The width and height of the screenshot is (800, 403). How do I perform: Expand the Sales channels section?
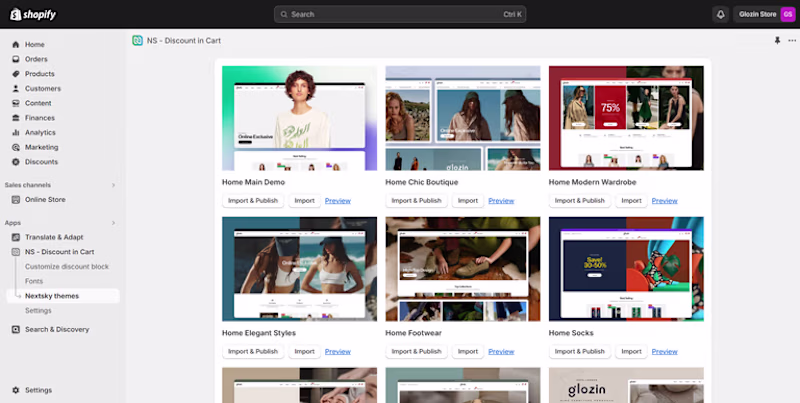[113, 185]
